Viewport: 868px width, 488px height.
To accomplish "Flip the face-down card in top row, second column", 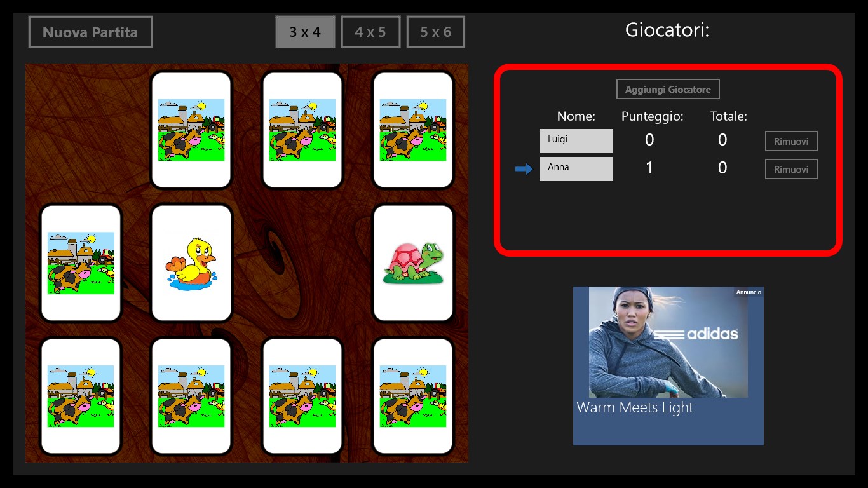I will click(x=191, y=130).
